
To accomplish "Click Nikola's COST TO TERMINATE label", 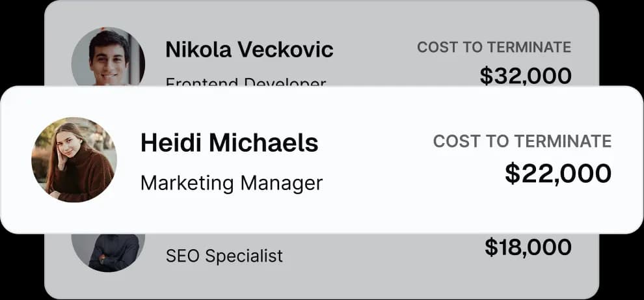I will (494, 48).
